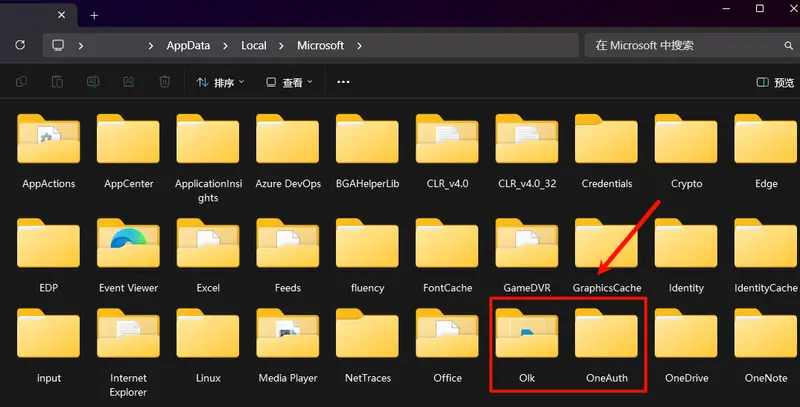Open the 查看 view dropdown
Image resolution: width=800 pixels, height=407 pixels.
tap(289, 82)
